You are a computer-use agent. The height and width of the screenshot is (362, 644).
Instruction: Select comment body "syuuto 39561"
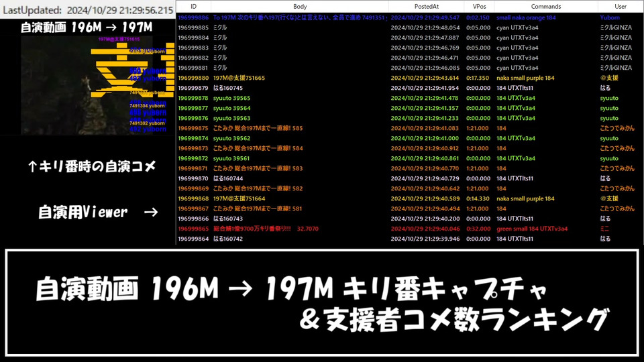click(x=231, y=158)
